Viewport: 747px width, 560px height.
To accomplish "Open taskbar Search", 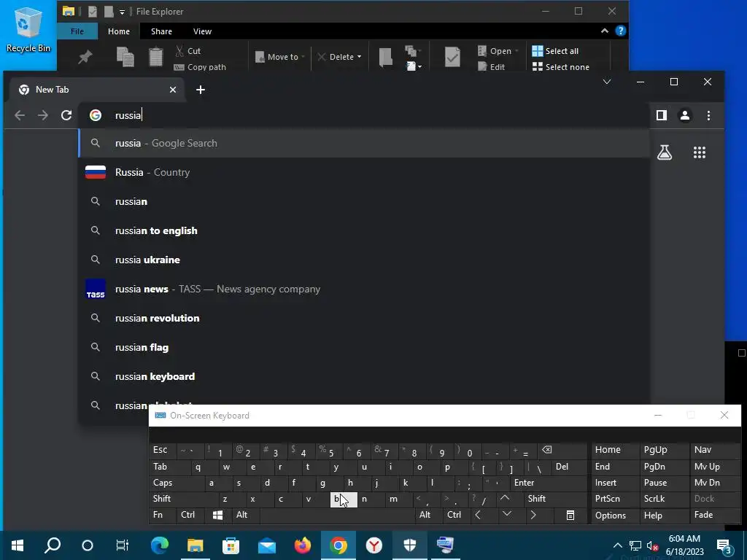I will (53, 545).
